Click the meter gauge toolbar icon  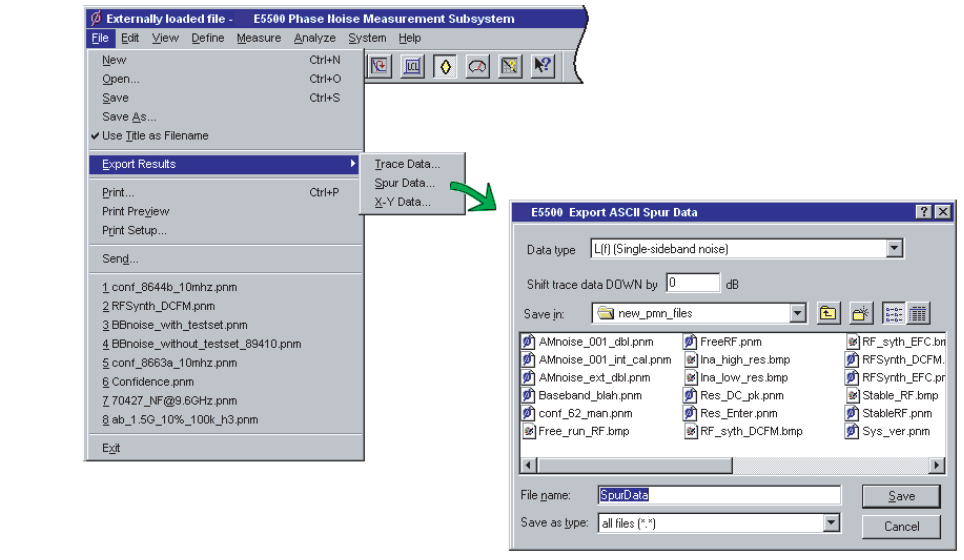477,66
